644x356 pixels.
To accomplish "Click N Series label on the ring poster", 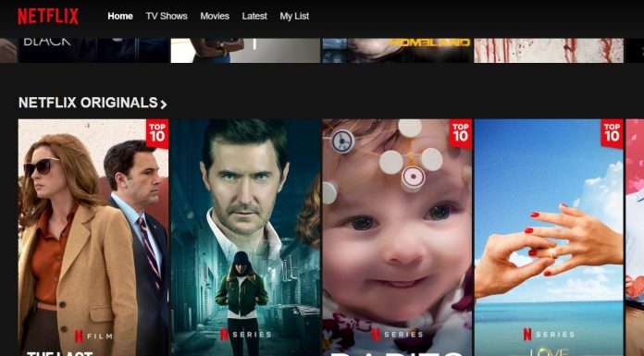I will coord(549,334).
